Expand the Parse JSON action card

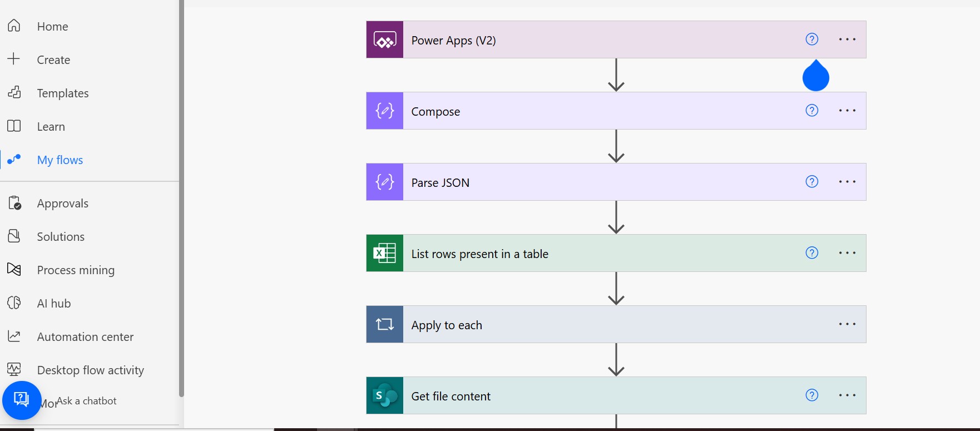pos(616,182)
